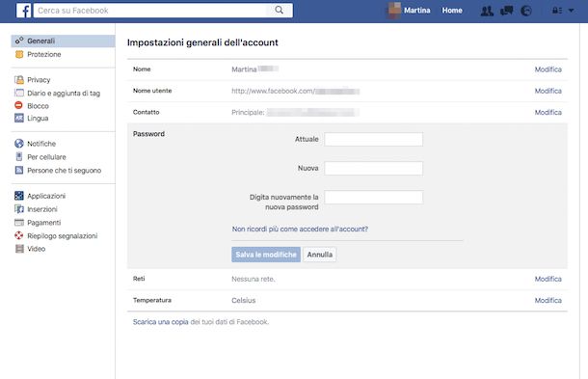Open Riepilogo segnalazioni page

tap(63, 235)
